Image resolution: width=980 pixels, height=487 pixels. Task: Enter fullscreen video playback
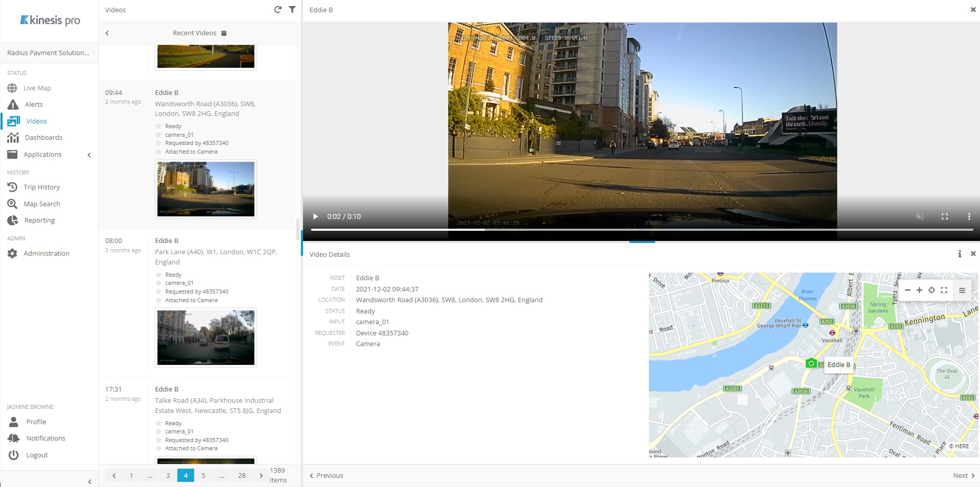[x=944, y=216]
